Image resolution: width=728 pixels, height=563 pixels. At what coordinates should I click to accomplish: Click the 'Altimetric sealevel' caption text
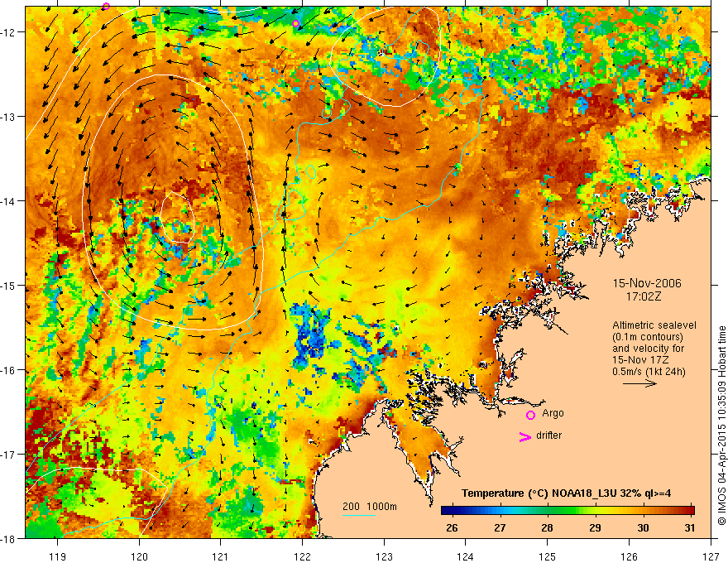pos(654,325)
